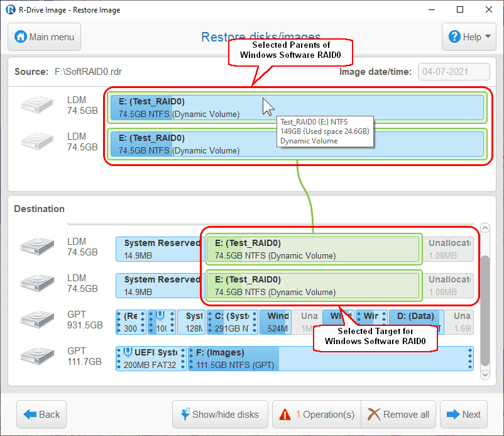Select second destination Unallocated 1.08MB space
The image size is (504, 436).
448,286
